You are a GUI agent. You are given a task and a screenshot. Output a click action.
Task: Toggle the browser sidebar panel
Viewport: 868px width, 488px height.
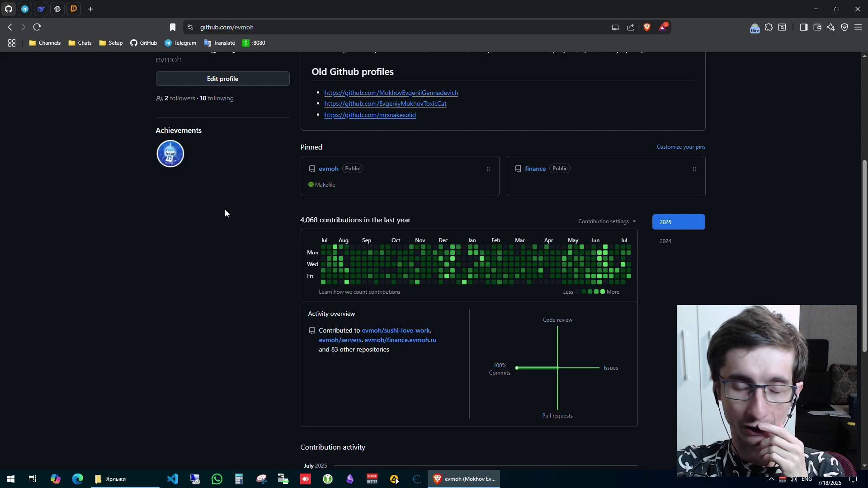[x=803, y=27]
